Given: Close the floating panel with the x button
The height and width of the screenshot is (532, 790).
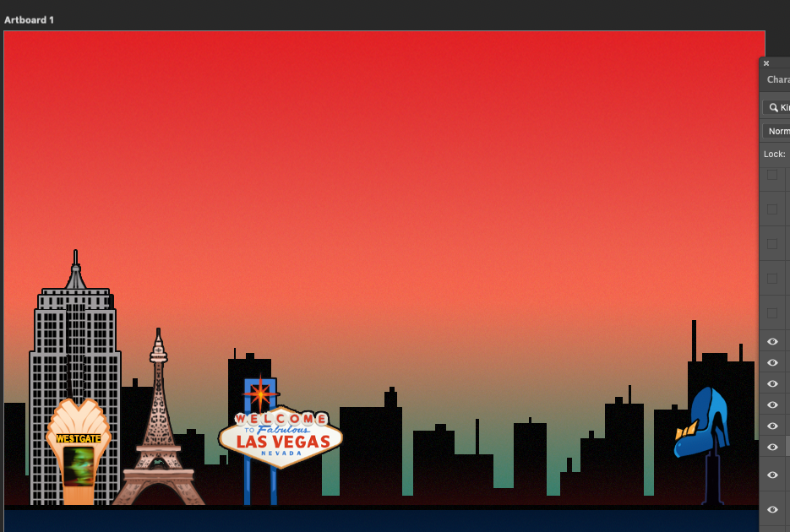Looking at the screenshot, I should (766, 63).
